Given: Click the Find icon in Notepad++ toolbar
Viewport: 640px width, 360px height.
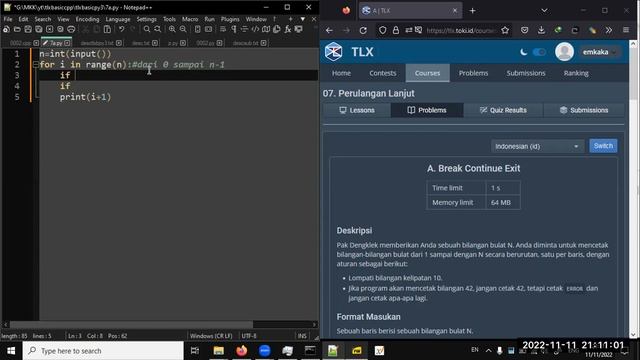Looking at the screenshot, I should pos(147,29).
